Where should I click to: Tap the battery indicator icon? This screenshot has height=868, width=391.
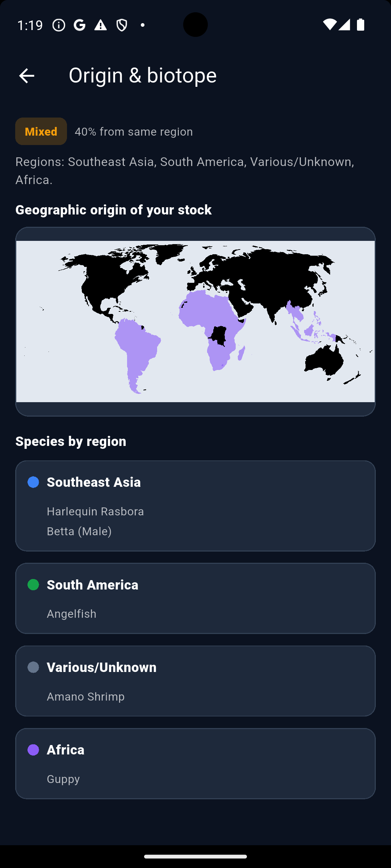click(361, 24)
